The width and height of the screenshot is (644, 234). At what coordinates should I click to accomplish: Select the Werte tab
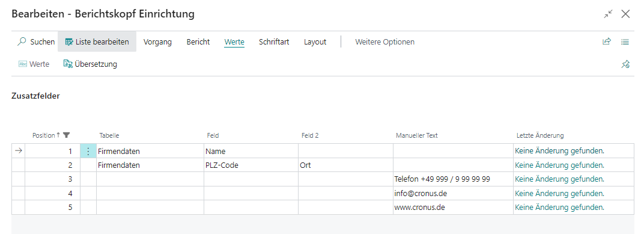pos(234,42)
